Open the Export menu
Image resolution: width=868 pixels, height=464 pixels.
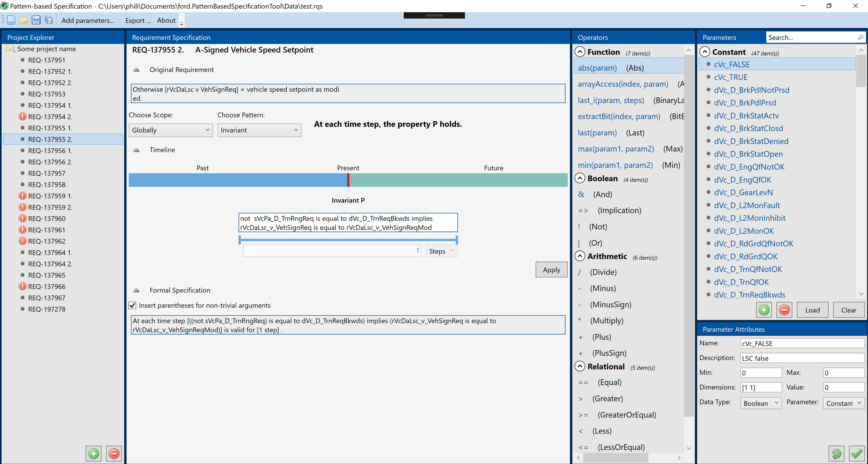coord(138,20)
